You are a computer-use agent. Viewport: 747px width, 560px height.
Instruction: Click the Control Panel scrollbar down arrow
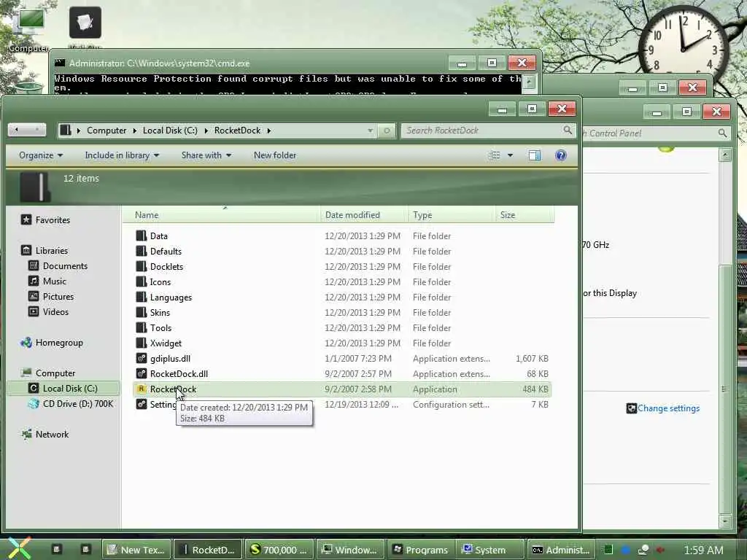click(725, 521)
